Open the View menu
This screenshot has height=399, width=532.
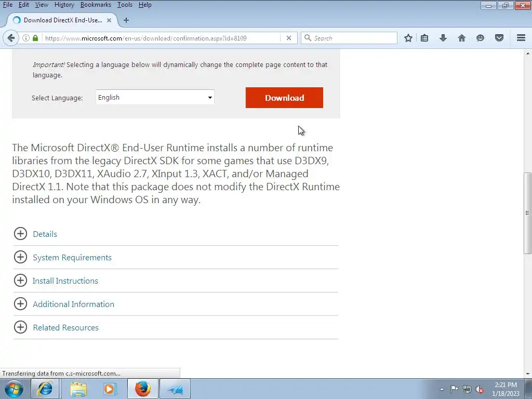(42, 5)
